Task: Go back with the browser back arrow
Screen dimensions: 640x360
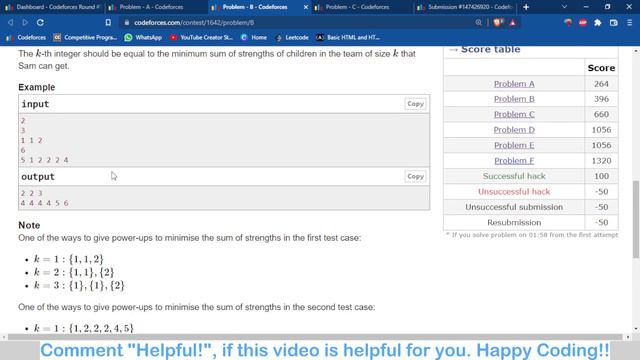Action: pyautogui.click(x=11, y=22)
